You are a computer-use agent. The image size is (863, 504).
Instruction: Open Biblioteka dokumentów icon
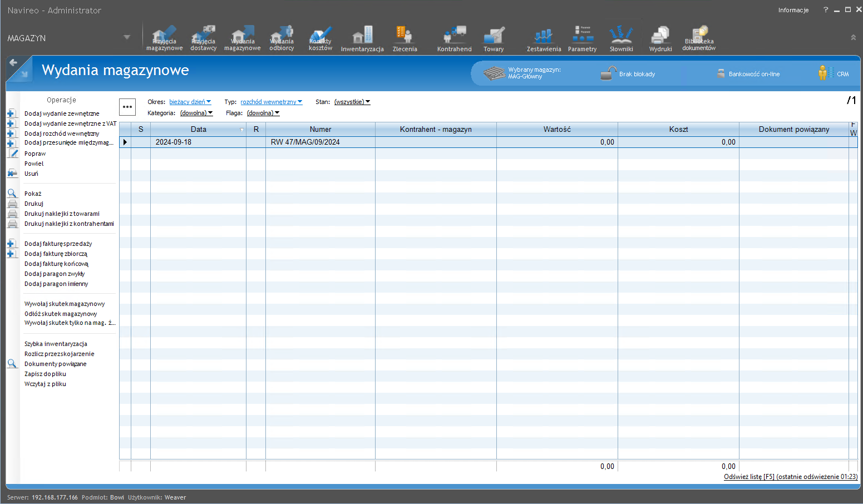(x=699, y=38)
